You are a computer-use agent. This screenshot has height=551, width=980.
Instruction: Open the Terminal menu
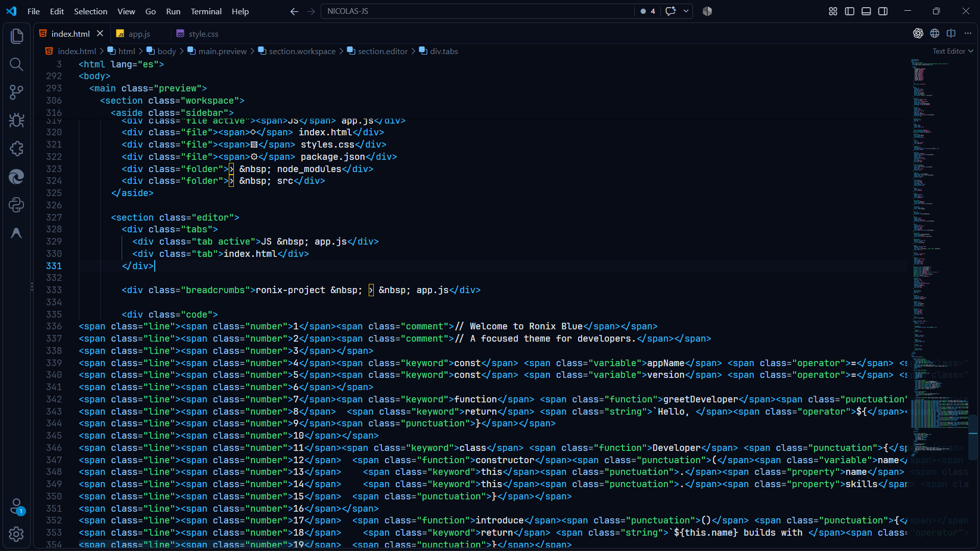click(x=206, y=11)
